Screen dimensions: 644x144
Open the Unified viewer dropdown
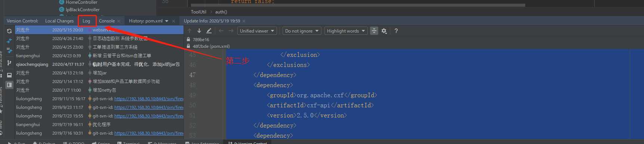click(257, 31)
